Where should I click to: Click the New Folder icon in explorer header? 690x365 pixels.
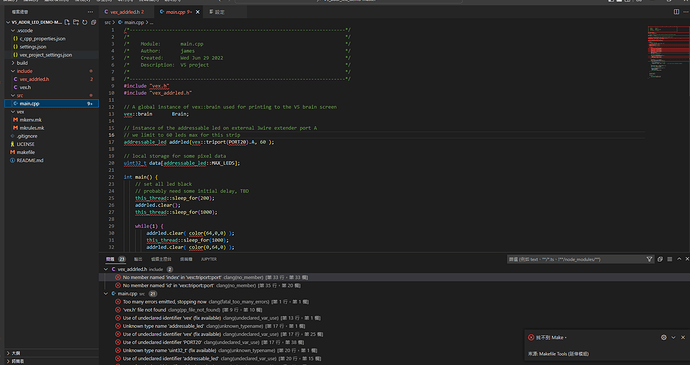click(76, 22)
